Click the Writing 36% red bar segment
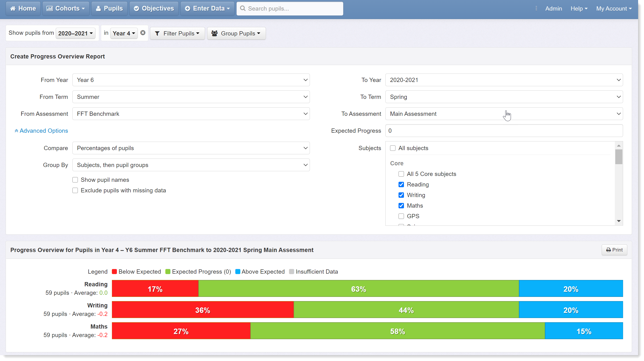The width and height of the screenshot is (644, 361). (x=203, y=310)
